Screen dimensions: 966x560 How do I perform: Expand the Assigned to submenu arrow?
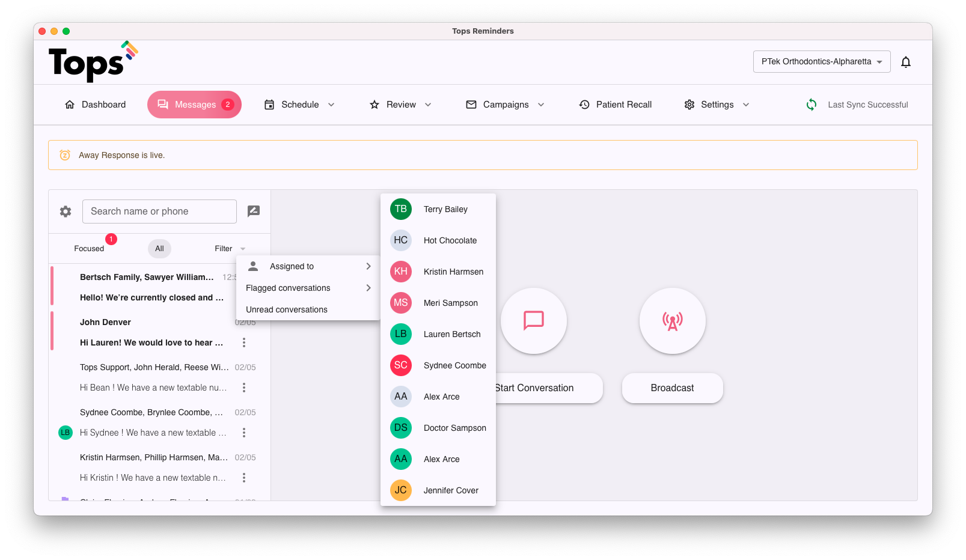[368, 266]
